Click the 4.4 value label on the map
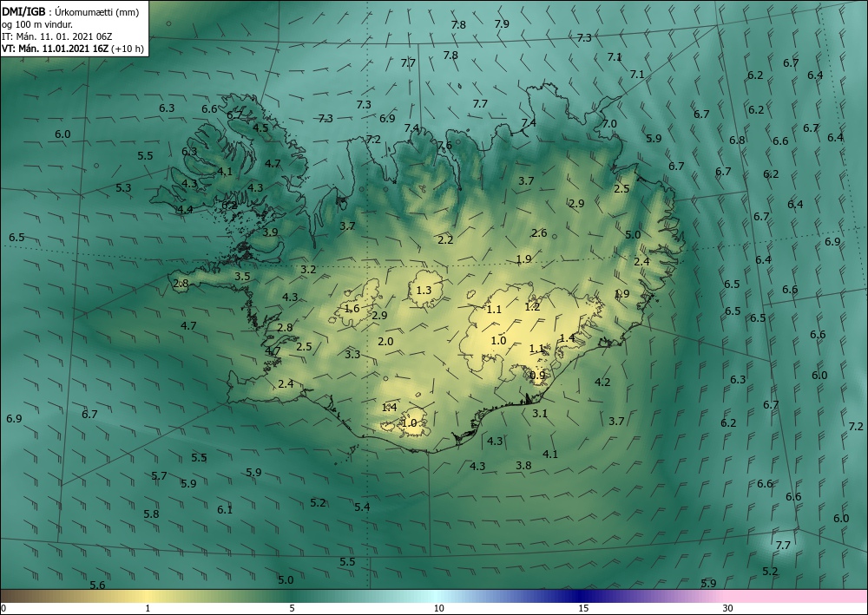This screenshot has width=868, height=615. 185,210
